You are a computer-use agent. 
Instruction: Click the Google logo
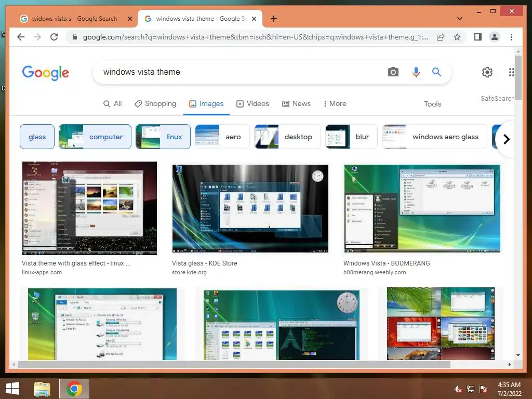point(46,73)
